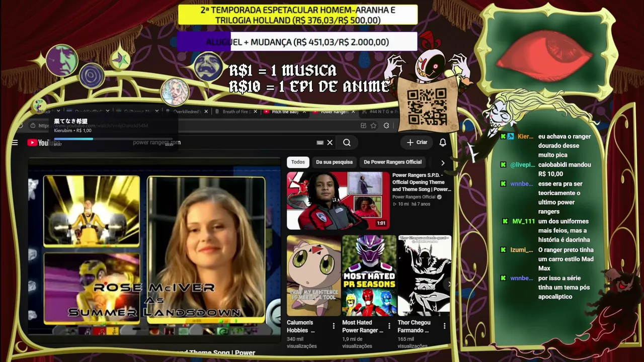Image resolution: width=644 pixels, height=362 pixels.
Task: Open the install app icon in address bar
Action: [x=363, y=126]
